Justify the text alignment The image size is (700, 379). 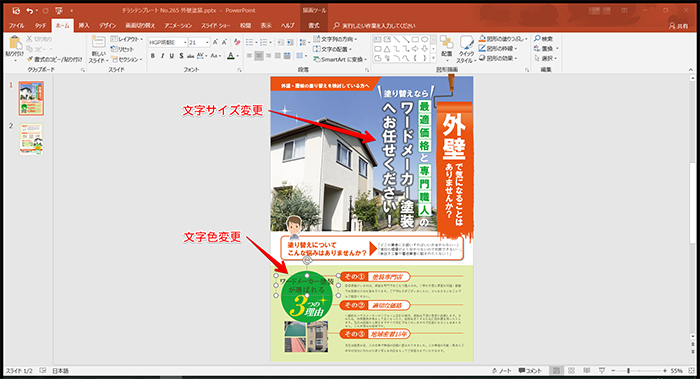277,56
